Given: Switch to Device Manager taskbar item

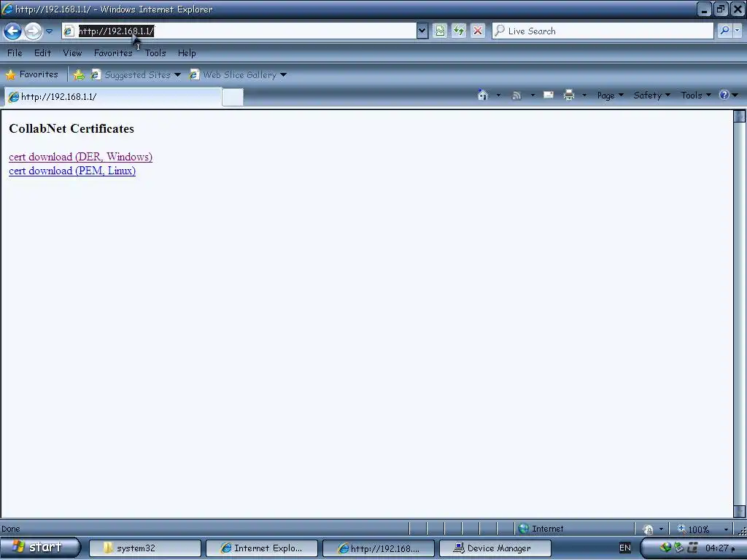Looking at the screenshot, I should (x=495, y=548).
